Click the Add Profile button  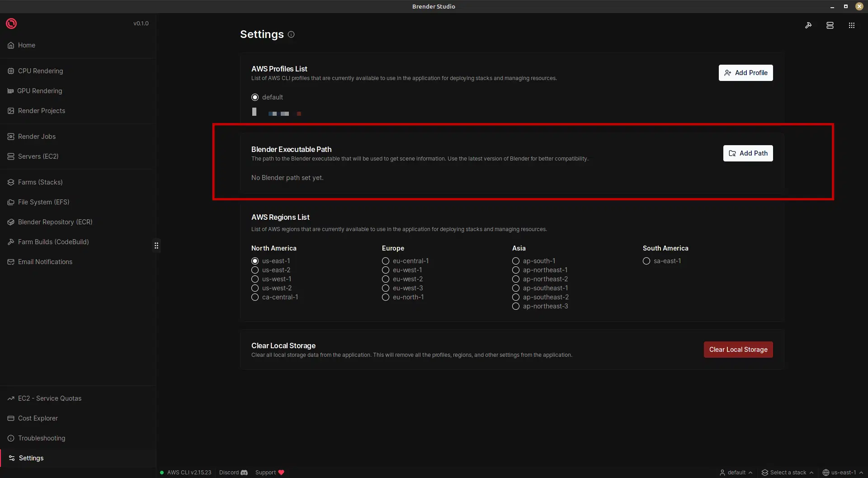(745, 72)
